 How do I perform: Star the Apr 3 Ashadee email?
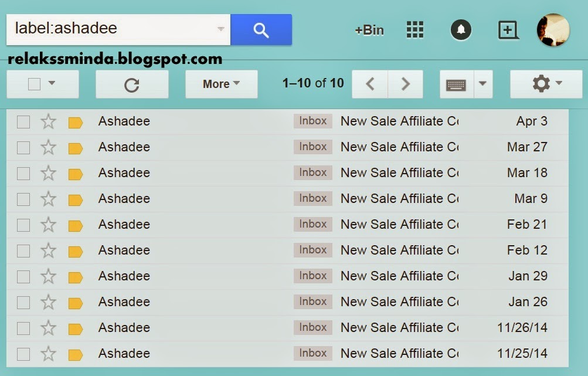(49, 121)
